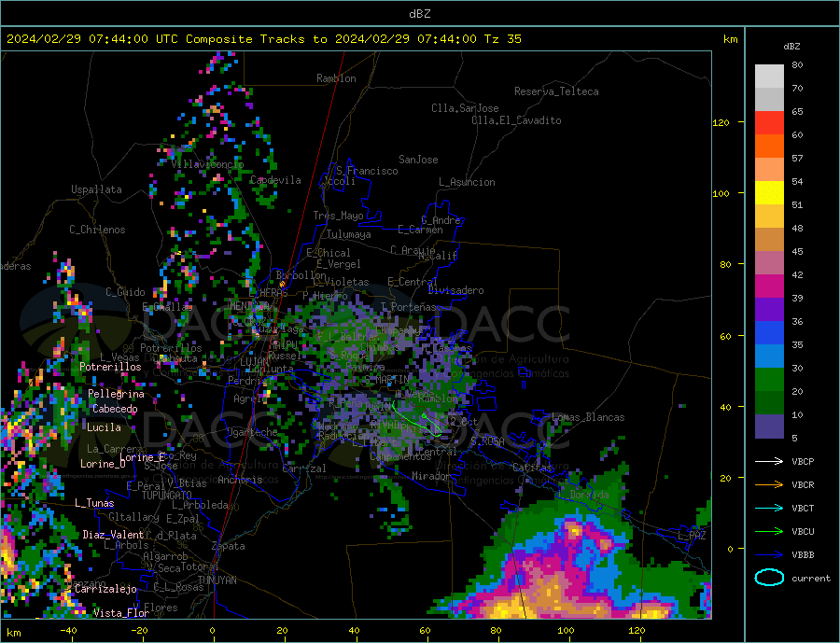This screenshot has width=840, height=643.
Task: Click the VBBB legend label
Action: coord(803,555)
